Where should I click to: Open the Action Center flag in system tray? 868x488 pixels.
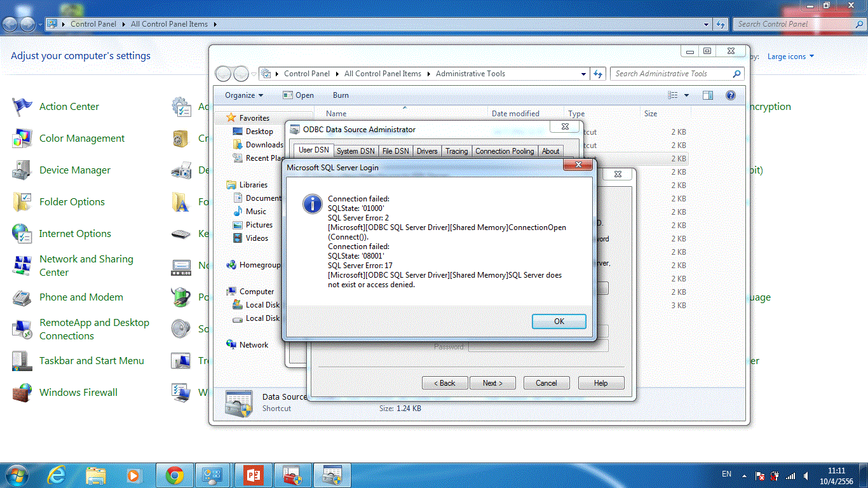point(760,475)
